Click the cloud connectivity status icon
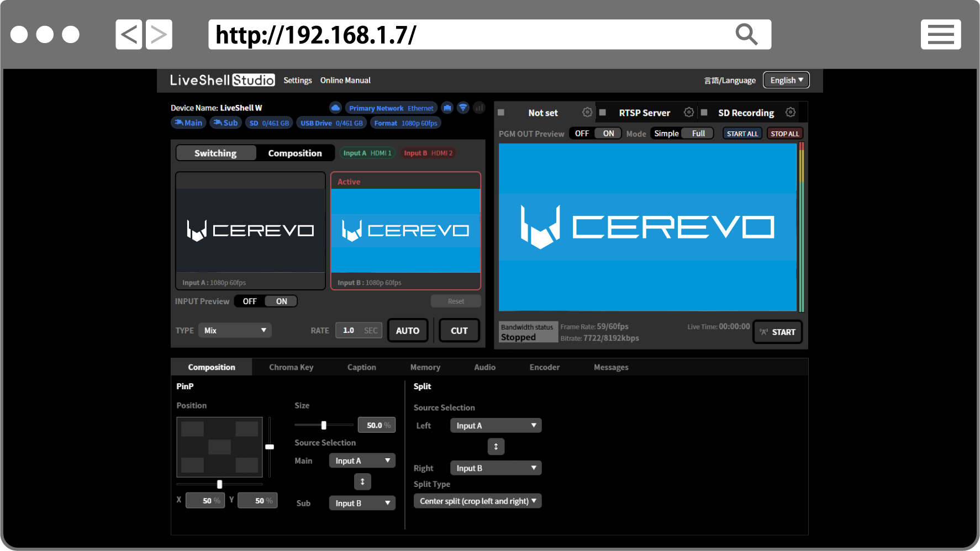 click(335, 108)
